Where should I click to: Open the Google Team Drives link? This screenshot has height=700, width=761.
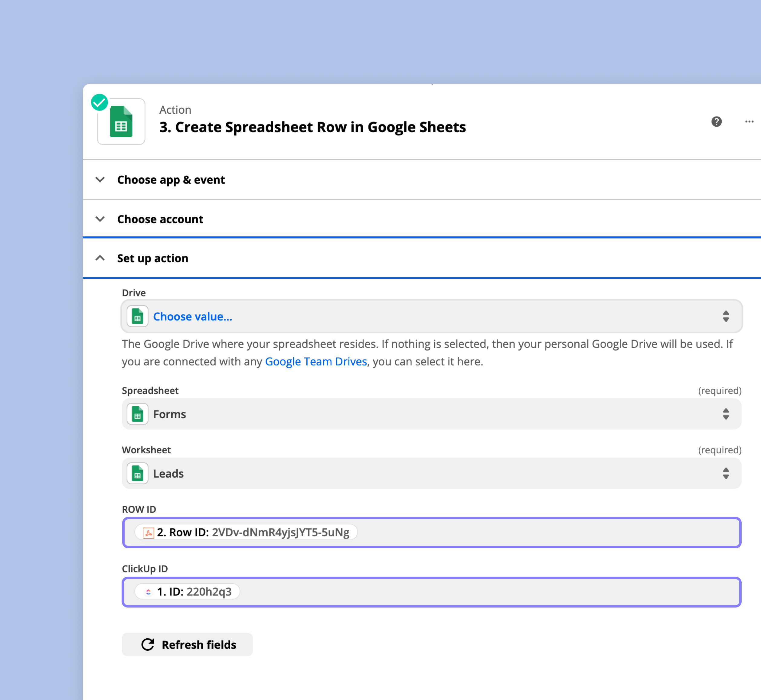pos(316,361)
